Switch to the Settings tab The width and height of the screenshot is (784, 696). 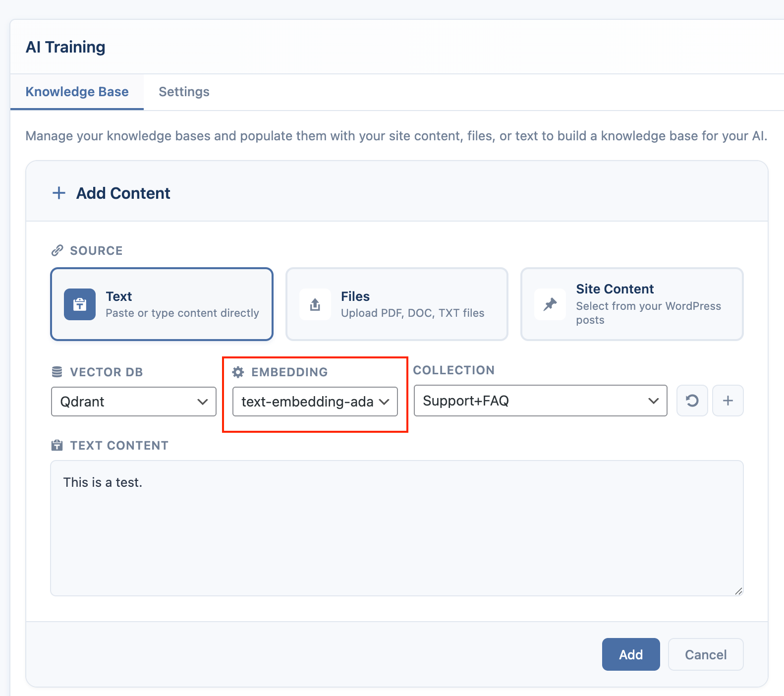pos(184,92)
